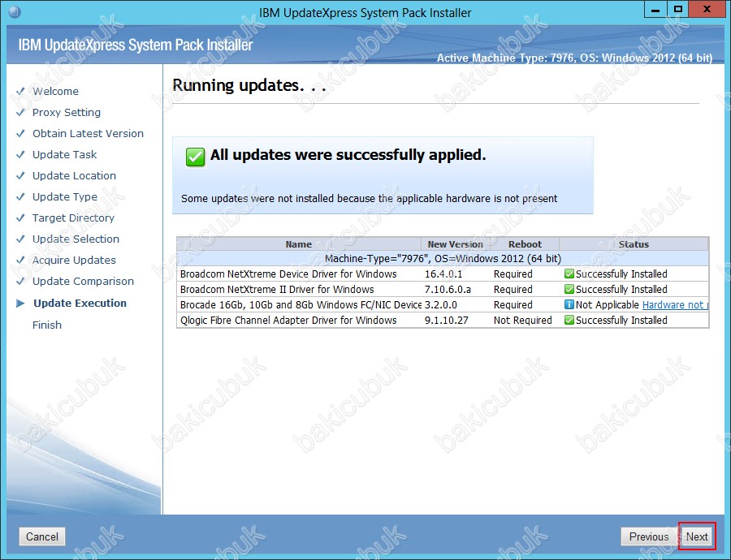Select the Update Selection step
Screen dimensions: 731x560
(x=76, y=239)
